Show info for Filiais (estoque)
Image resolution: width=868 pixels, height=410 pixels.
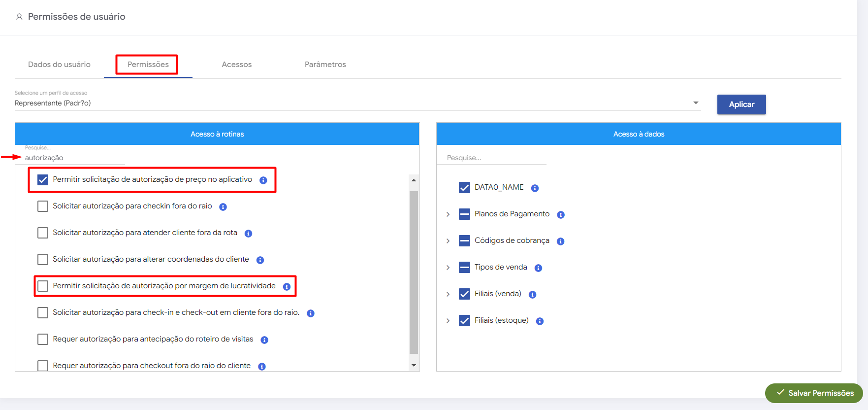[540, 321]
